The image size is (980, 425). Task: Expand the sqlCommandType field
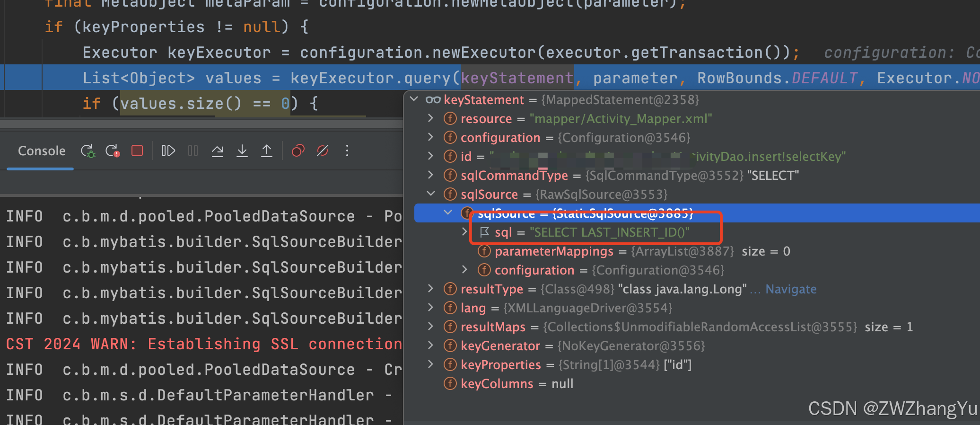coord(430,175)
